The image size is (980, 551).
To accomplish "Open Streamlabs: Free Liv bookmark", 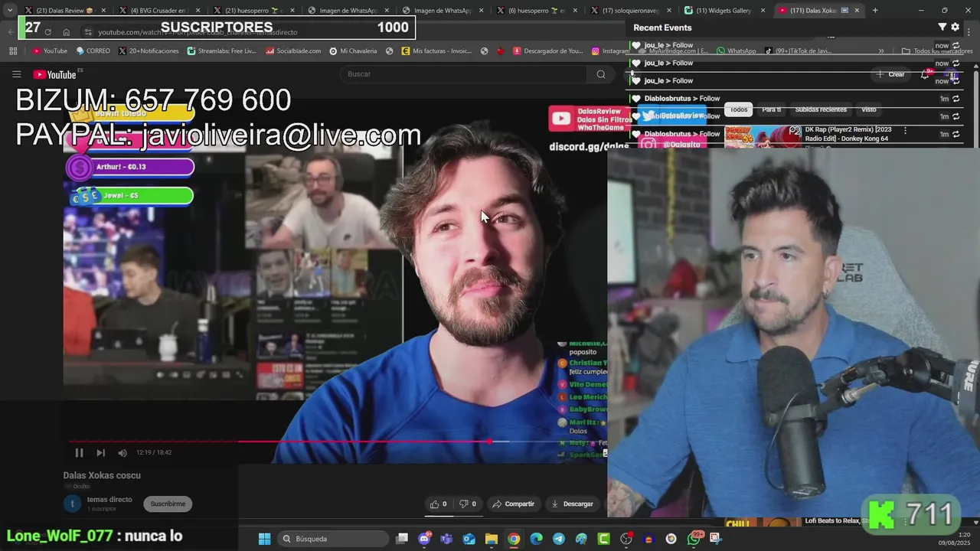I will (x=220, y=51).
